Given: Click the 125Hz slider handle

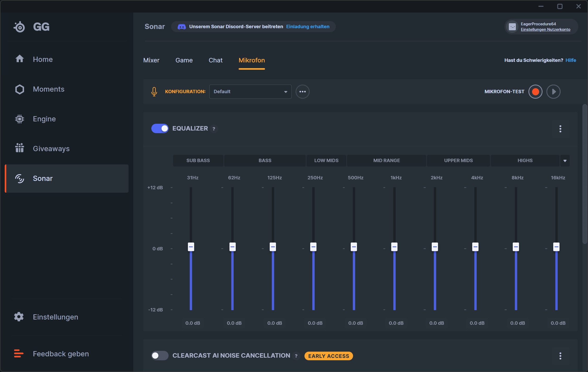Looking at the screenshot, I should 273,247.
